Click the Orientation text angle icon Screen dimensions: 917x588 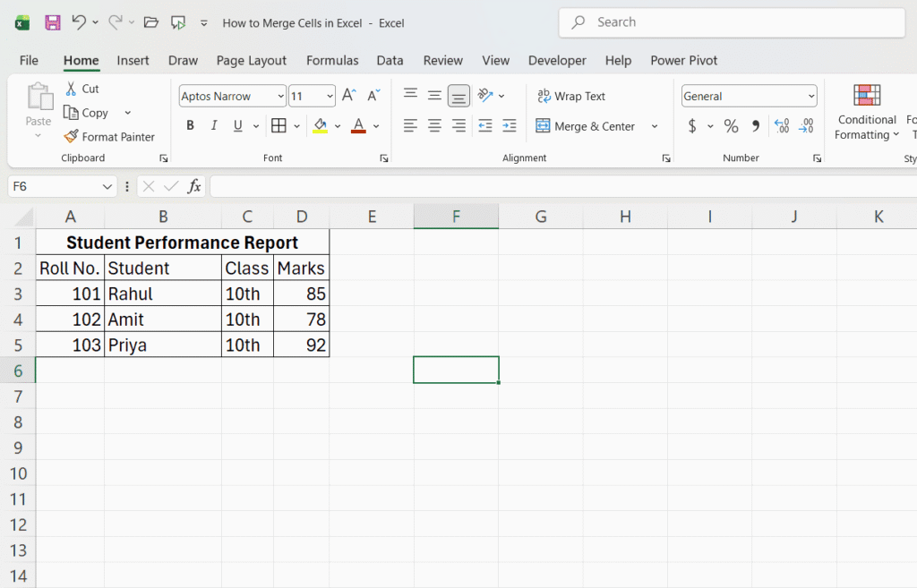[x=485, y=95]
